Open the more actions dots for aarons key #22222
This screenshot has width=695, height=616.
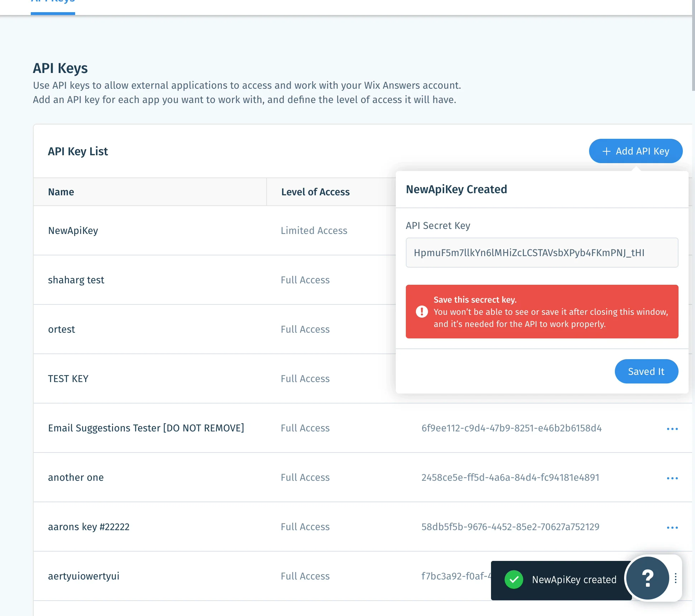pos(672,527)
